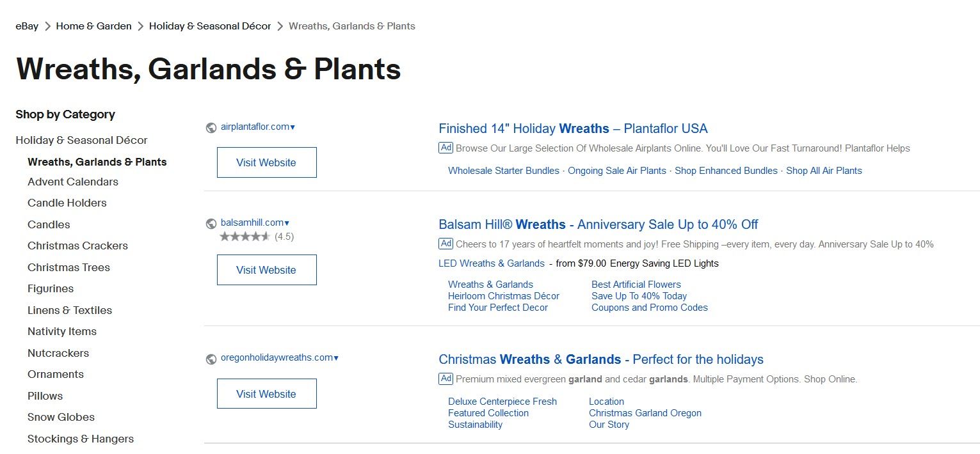Click the Ad badge under Balsam Hill listing
The image size is (980, 454).
click(446, 244)
